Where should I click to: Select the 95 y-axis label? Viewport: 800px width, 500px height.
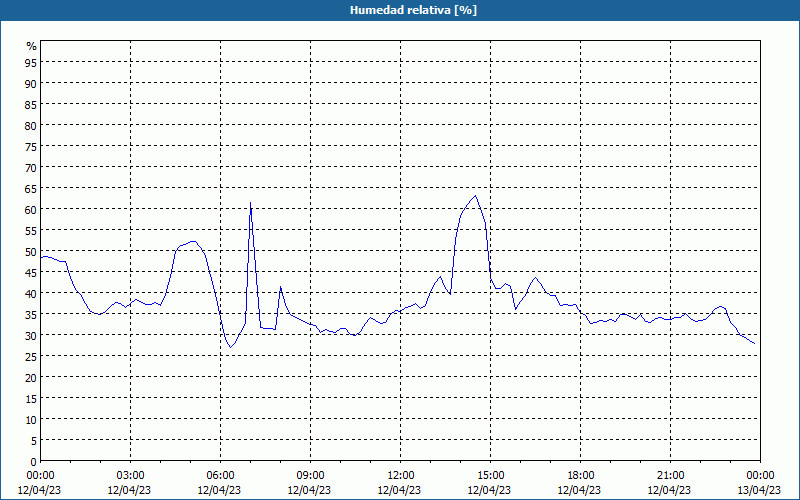31,62
